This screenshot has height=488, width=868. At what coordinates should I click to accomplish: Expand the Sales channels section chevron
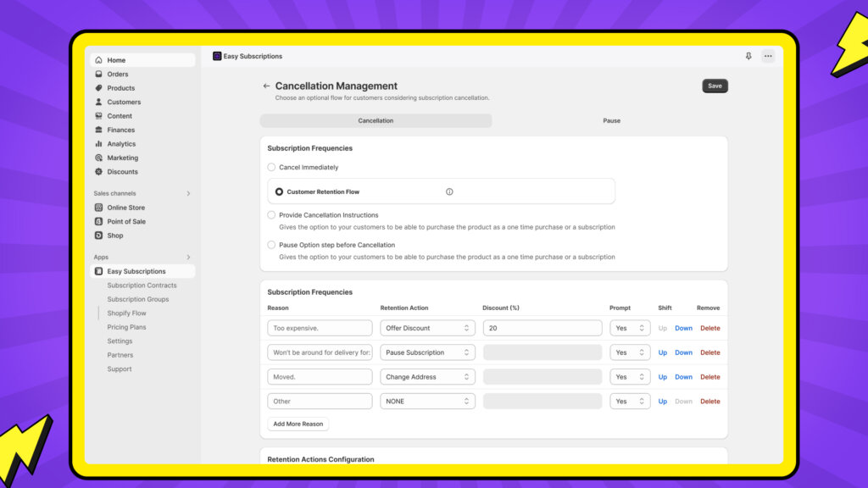[188, 194]
